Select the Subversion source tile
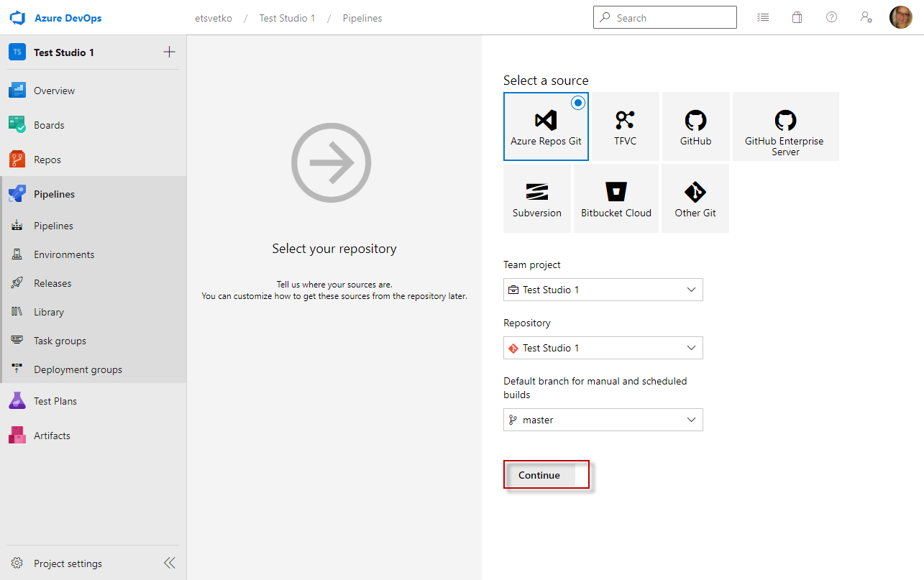This screenshot has height=580, width=924. [x=537, y=198]
